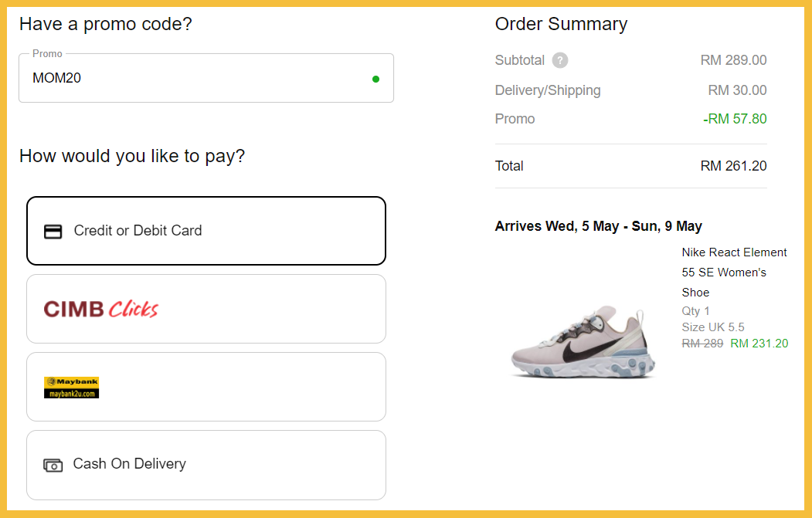
Task: Click the arrival date estimate text
Action: (x=598, y=226)
